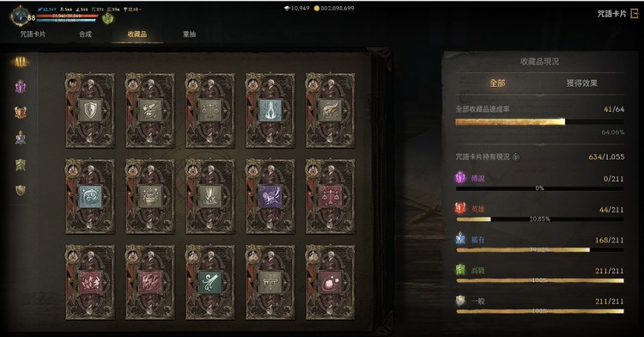Click the character portrait level 88
The height and width of the screenshot is (337, 644).
(21, 16)
